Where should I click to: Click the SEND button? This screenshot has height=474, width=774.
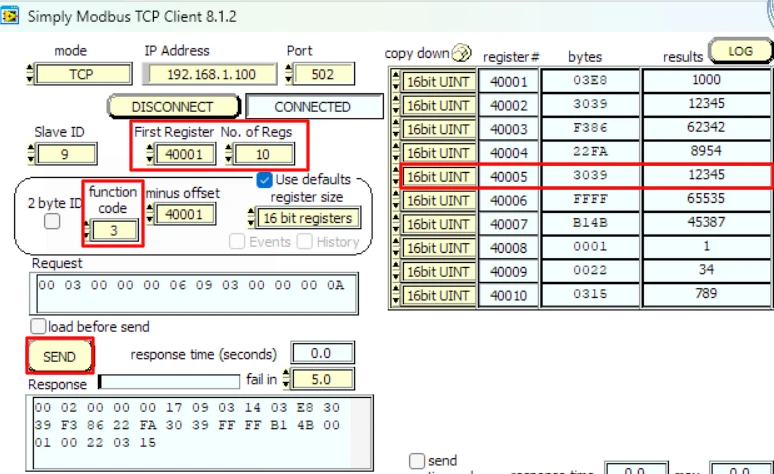coord(60,356)
